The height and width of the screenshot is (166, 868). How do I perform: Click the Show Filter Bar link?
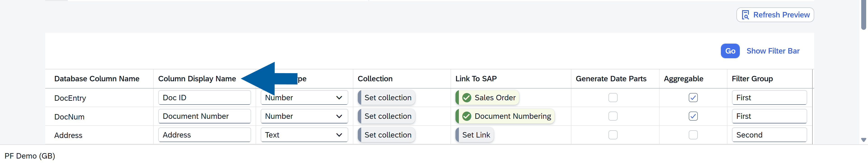click(x=773, y=51)
